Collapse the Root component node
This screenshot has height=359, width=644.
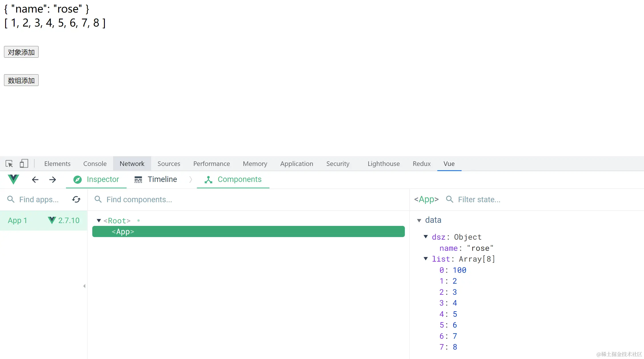click(99, 220)
